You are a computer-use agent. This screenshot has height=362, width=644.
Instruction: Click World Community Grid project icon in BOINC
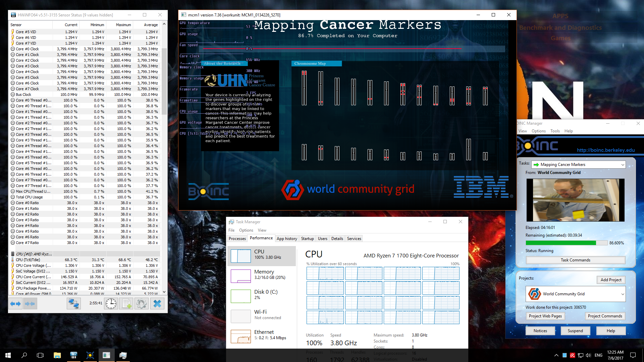(535, 294)
